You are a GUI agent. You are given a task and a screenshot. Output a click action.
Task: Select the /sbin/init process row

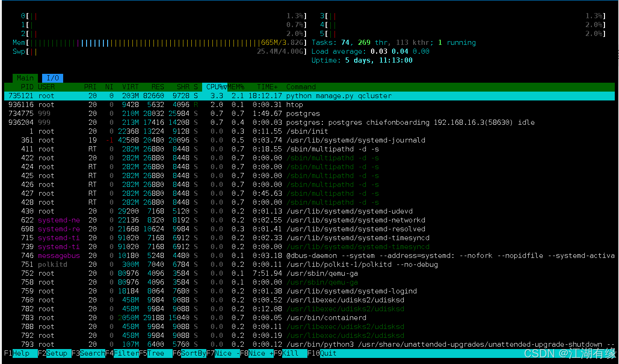309,131
